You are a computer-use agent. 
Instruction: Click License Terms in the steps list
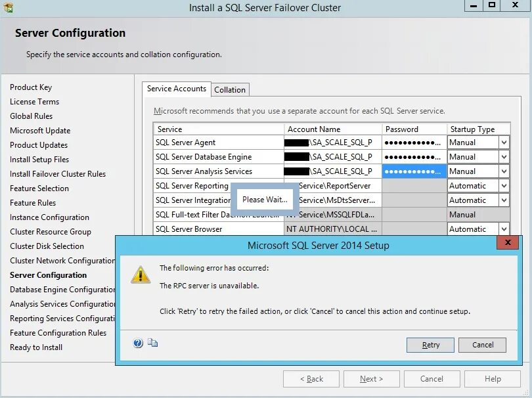34,102
